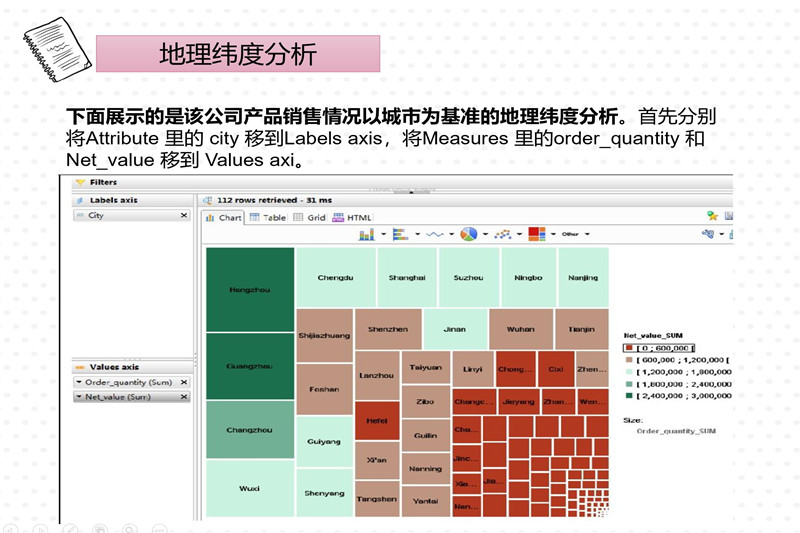Click the favorites star icon

pyautogui.click(x=713, y=216)
